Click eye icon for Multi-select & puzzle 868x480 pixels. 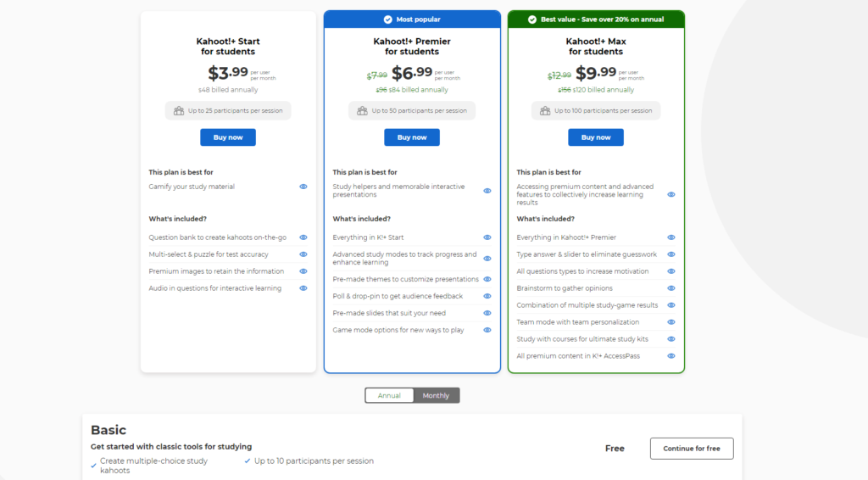(x=303, y=254)
